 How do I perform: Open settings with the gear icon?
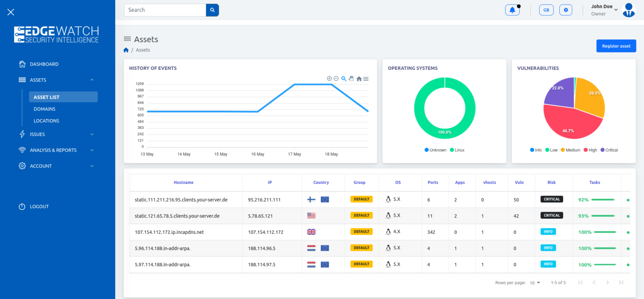(566, 9)
